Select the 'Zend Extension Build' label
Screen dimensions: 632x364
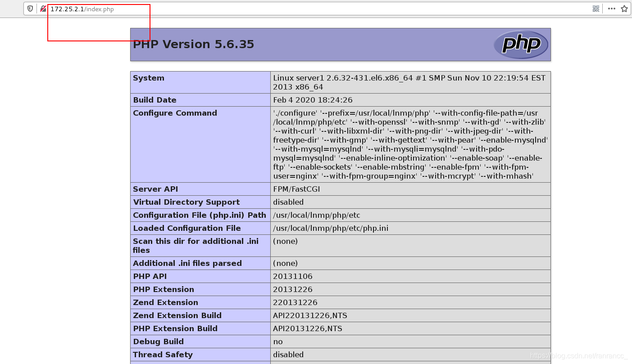coord(177,315)
